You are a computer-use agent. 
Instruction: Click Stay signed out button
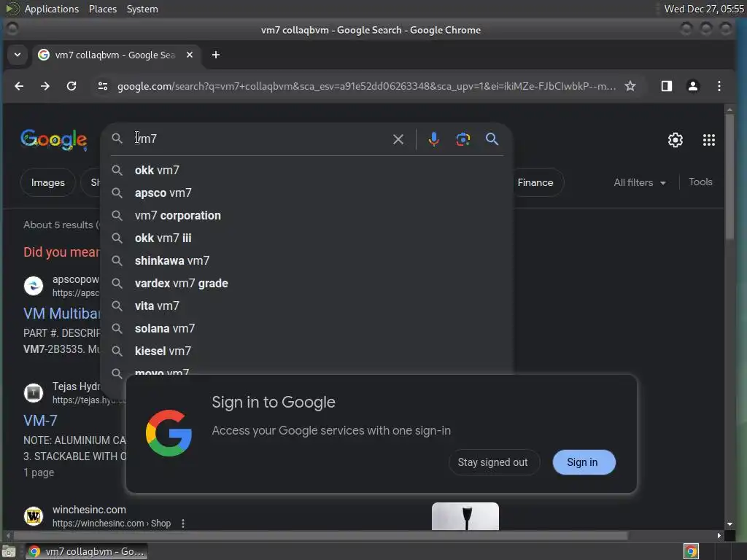[x=493, y=462]
